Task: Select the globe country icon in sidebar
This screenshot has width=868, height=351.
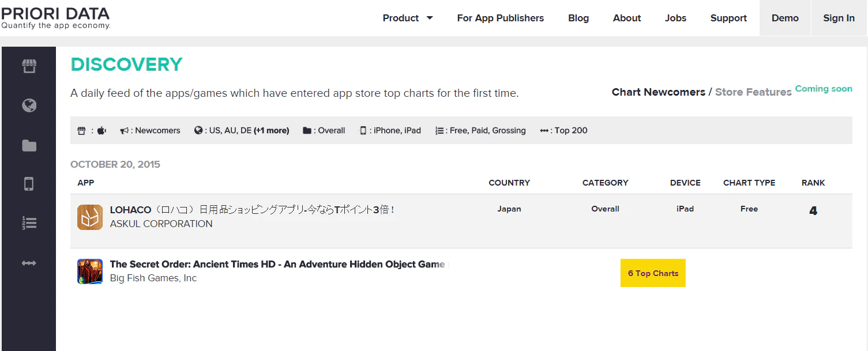Action: pos(29,105)
